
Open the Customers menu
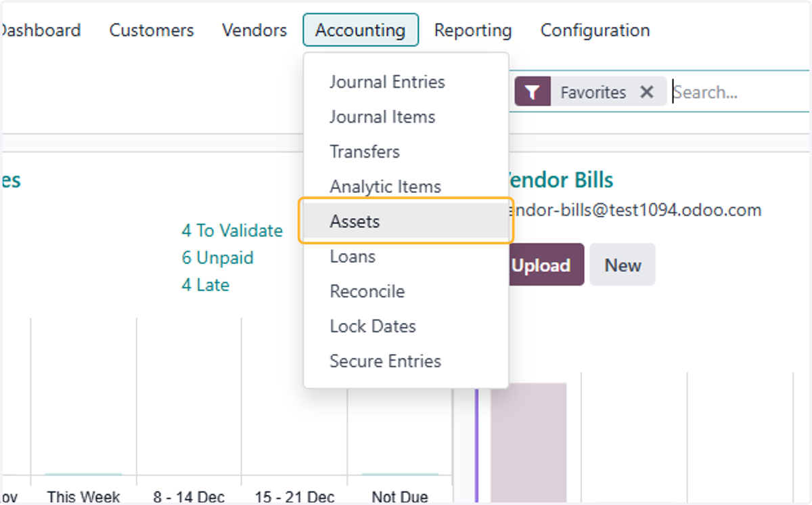(x=152, y=30)
